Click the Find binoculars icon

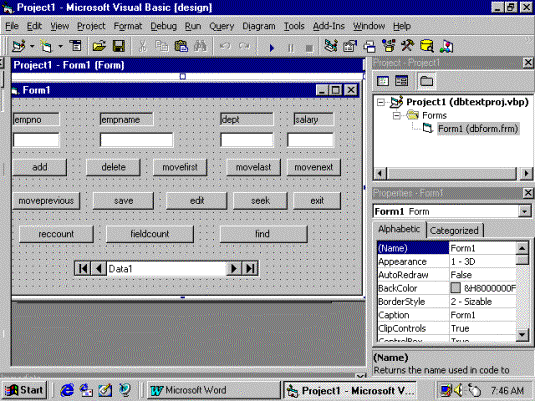pyautogui.click(x=200, y=46)
